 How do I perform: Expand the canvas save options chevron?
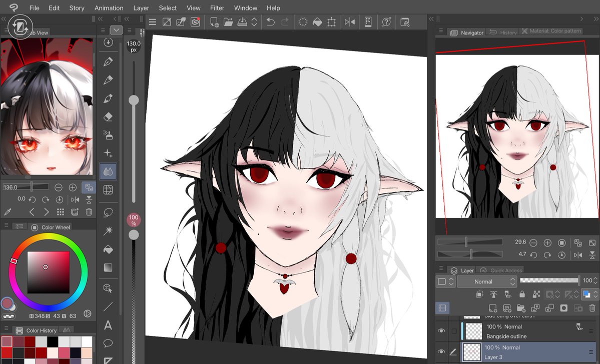pyautogui.click(x=253, y=21)
